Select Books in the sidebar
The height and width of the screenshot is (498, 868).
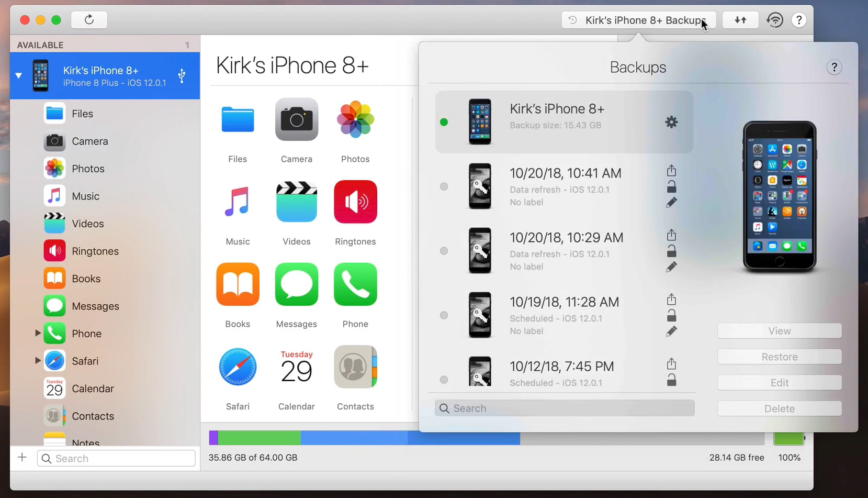pos(105,279)
